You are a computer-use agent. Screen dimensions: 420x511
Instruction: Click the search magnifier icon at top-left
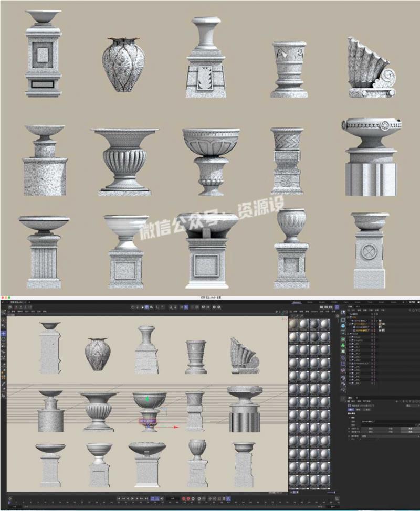[4, 313]
